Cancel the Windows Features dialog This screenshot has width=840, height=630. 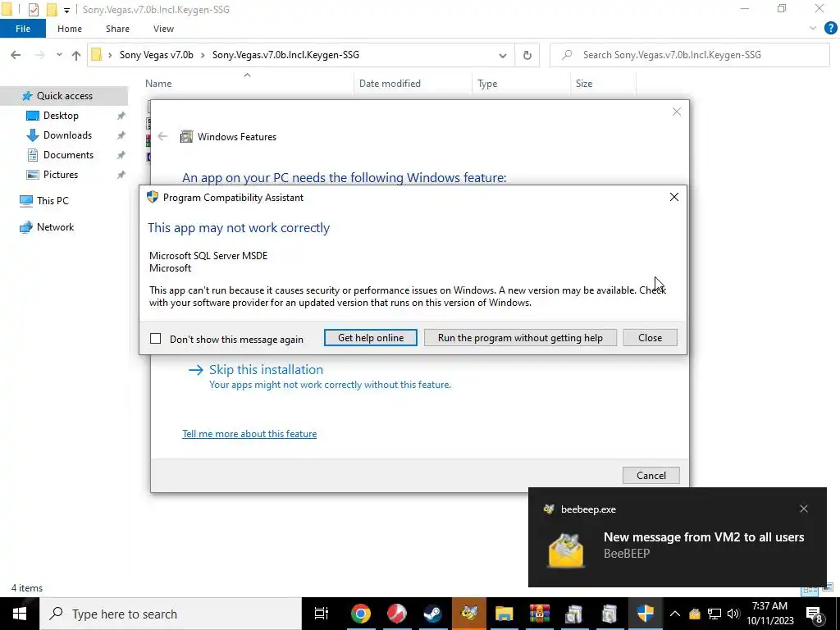click(x=651, y=476)
